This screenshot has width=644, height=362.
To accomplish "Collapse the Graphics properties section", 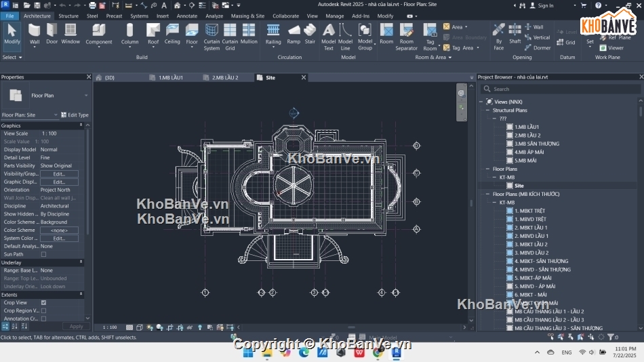I will pos(81,125).
